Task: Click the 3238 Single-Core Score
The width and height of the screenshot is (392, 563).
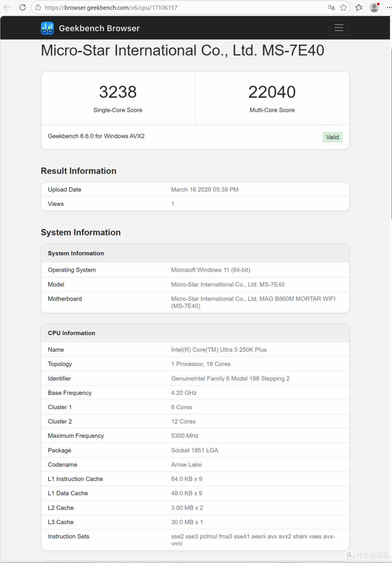Action: 118,92
